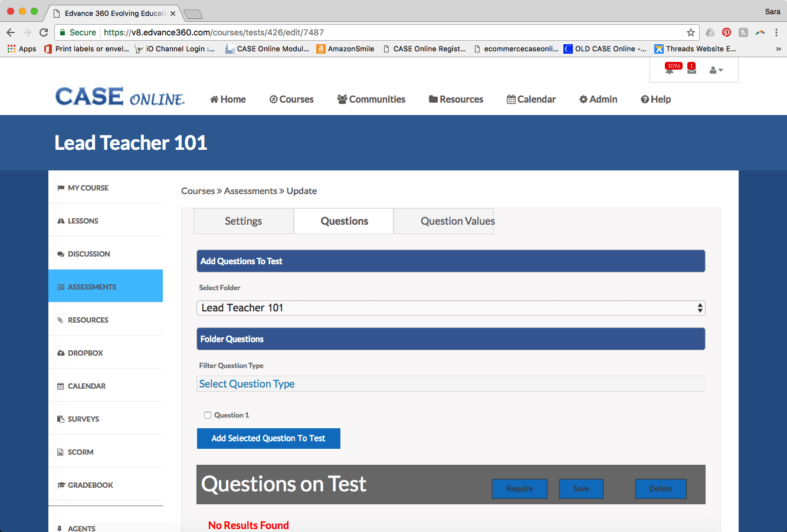Click the Assessments breadcrumb link
This screenshot has height=532, width=787.
tap(250, 191)
